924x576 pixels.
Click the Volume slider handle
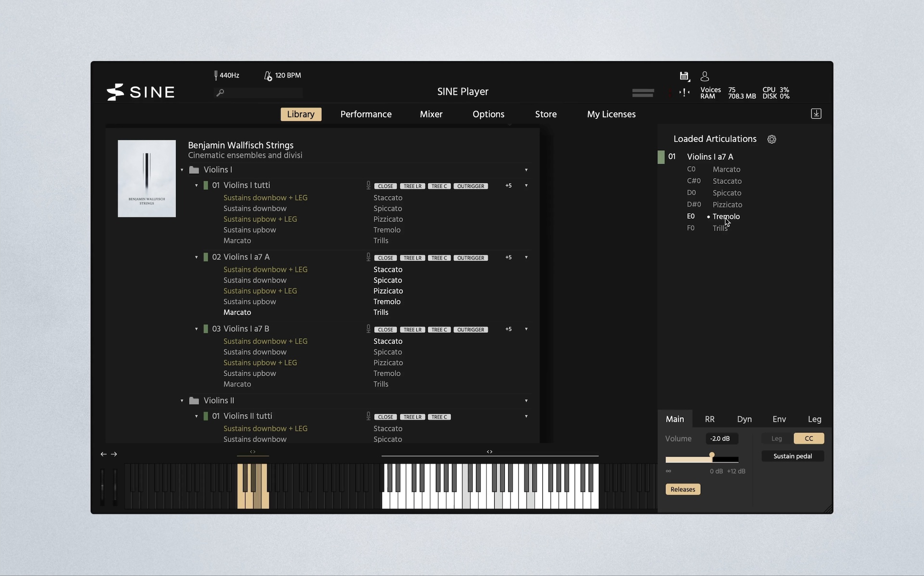coord(712,456)
